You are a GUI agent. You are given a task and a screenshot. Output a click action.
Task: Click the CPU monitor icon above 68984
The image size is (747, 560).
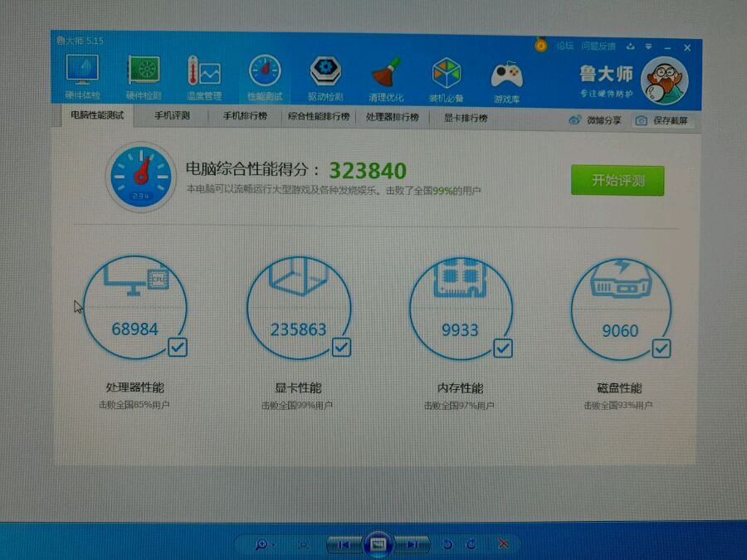tap(136, 281)
